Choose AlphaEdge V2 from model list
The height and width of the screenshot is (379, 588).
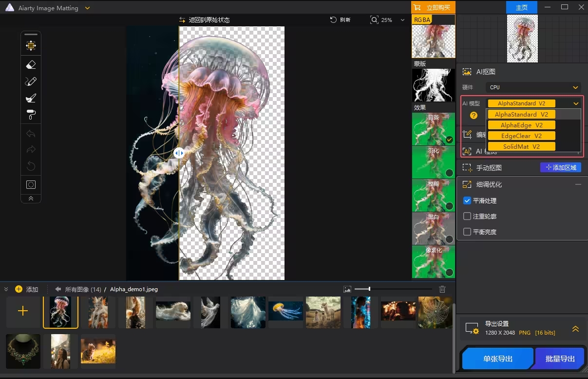click(x=521, y=125)
